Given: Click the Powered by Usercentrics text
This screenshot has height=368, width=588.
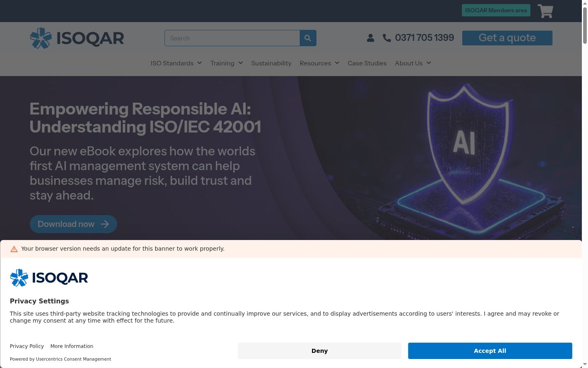Looking at the screenshot, I should click(60, 359).
